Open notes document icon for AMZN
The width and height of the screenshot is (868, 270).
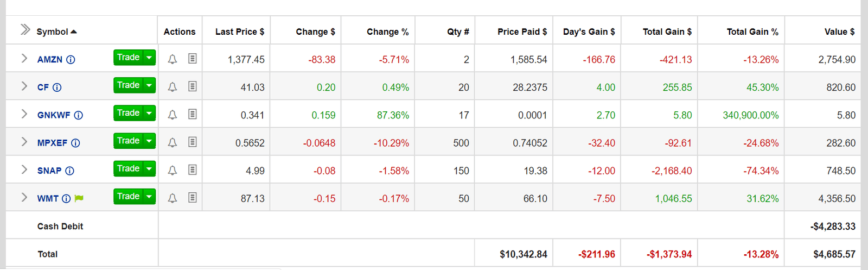pos(192,58)
